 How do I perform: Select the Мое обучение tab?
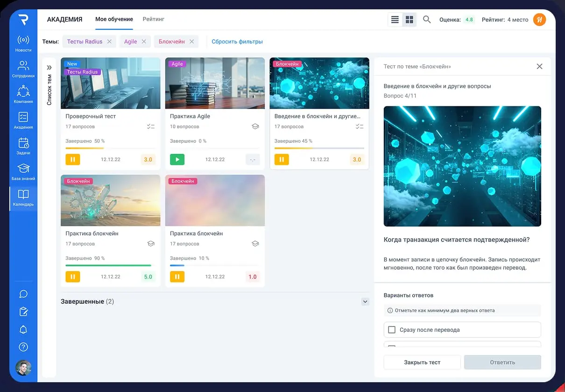[x=114, y=19]
